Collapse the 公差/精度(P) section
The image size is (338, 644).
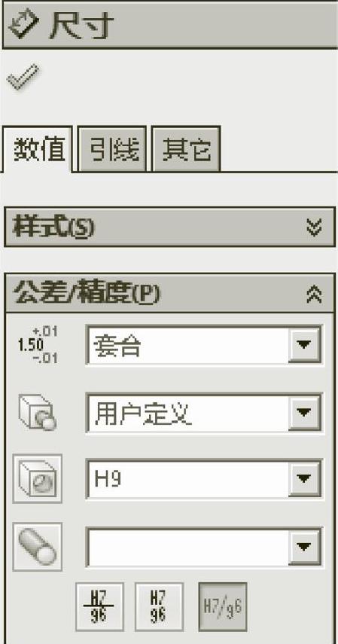point(314,294)
